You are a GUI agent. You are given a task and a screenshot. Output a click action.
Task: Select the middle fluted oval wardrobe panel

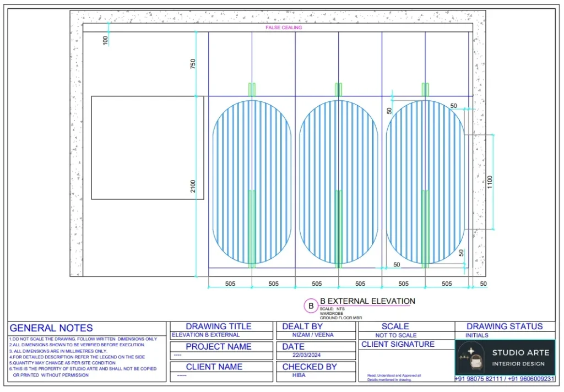(339, 182)
